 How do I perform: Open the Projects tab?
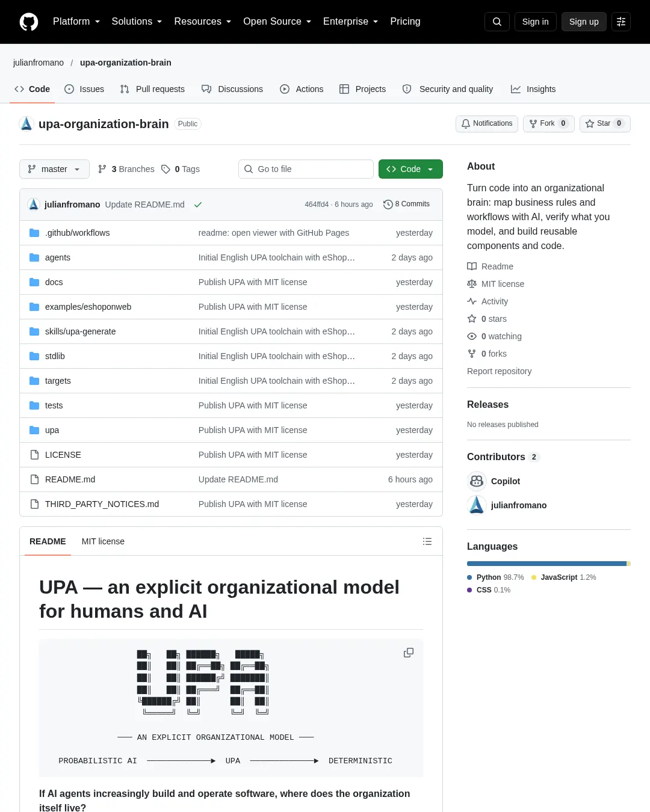(363, 89)
